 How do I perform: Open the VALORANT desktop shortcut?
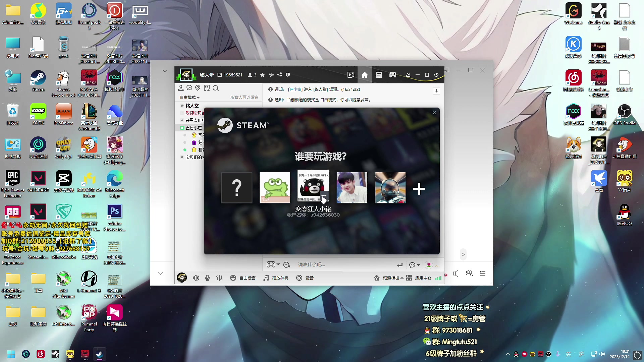click(38, 182)
